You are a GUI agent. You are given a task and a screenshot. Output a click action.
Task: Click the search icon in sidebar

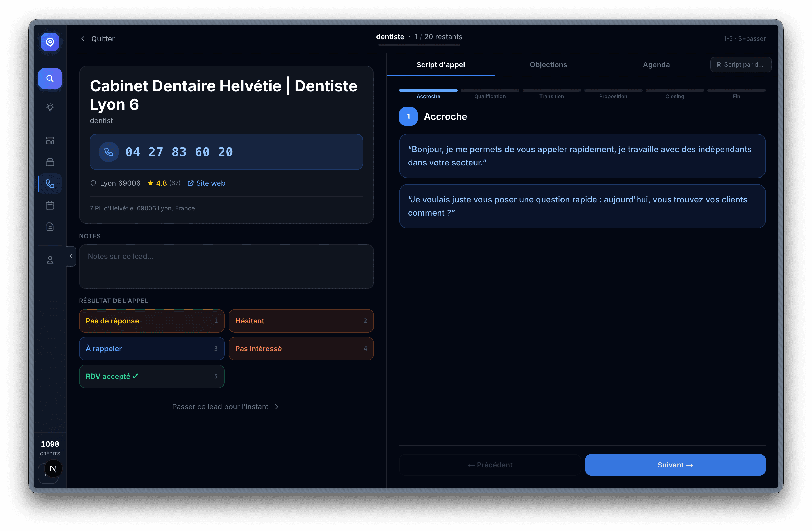pyautogui.click(x=50, y=78)
